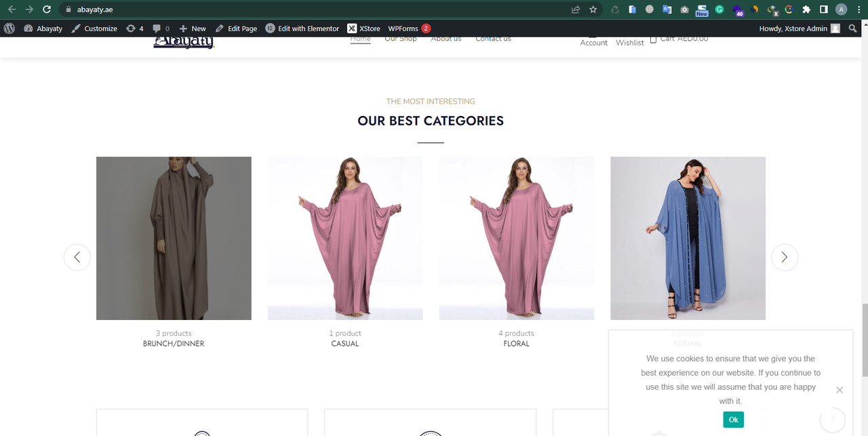Open the Cart showing AED0.00

[x=679, y=39]
